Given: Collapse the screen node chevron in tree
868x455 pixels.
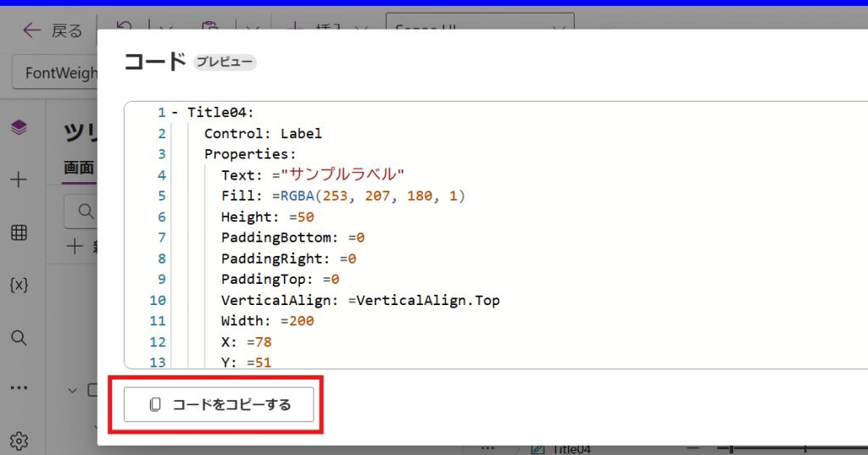Looking at the screenshot, I should pyautogui.click(x=73, y=390).
